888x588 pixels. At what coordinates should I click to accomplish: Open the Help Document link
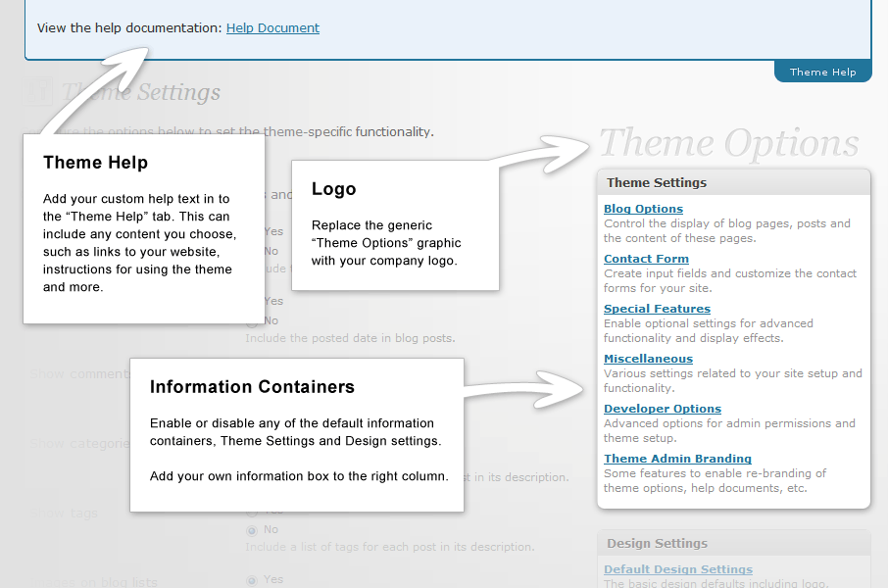point(272,28)
